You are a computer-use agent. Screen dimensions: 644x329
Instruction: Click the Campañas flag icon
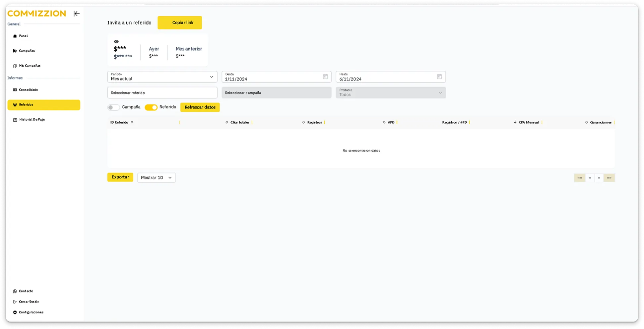coord(15,51)
